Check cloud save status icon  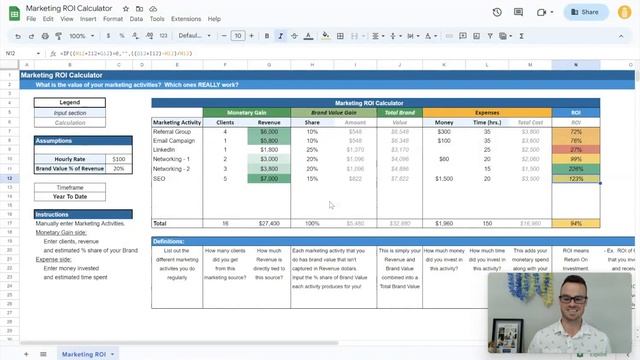point(153,9)
